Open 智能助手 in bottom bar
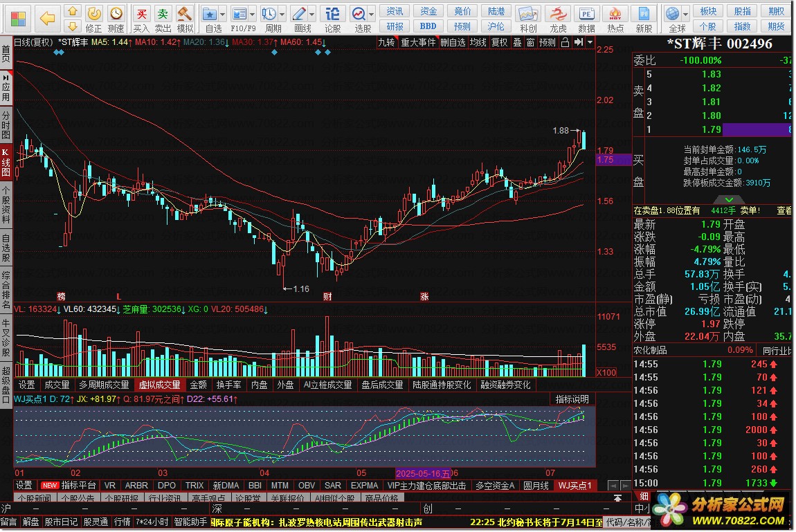Screen dimensions: 796x532 click(x=190, y=522)
